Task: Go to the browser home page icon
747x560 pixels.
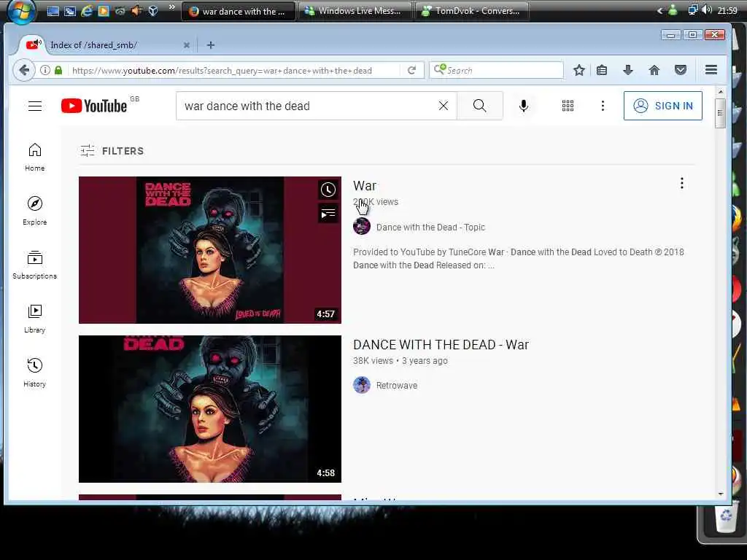Action: [x=654, y=71]
